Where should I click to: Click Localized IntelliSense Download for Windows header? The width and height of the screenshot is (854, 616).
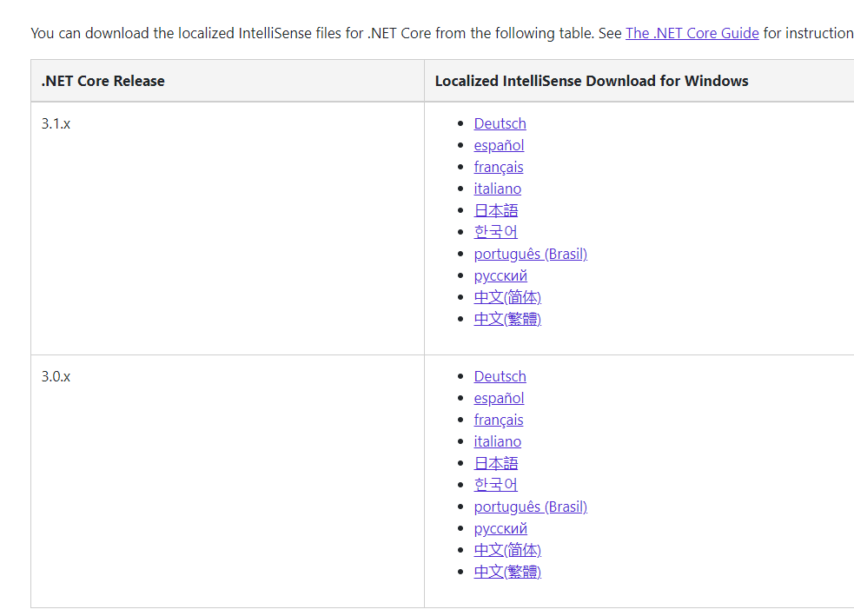coord(592,81)
